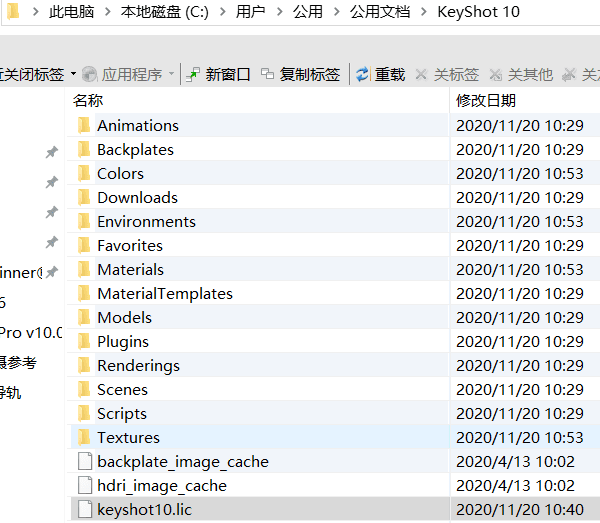The width and height of the screenshot is (600, 523).
Task: Click the 应用程序 globe icon
Action: 90,75
